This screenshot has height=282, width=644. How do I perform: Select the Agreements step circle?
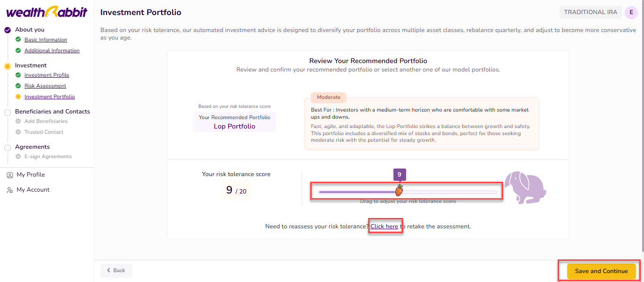point(8,147)
